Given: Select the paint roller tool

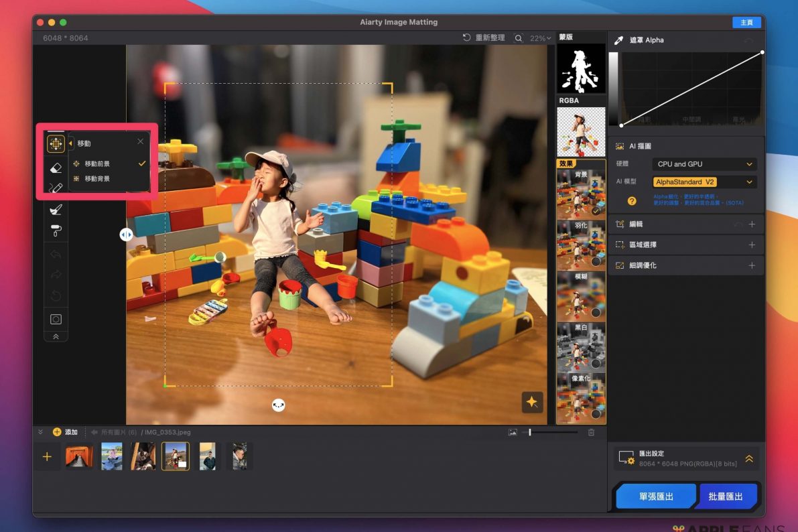Looking at the screenshot, I should pyautogui.click(x=56, y=230).
